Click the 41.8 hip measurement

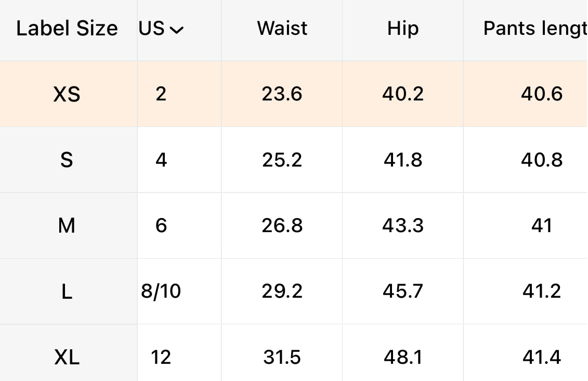tap(403, 160)
